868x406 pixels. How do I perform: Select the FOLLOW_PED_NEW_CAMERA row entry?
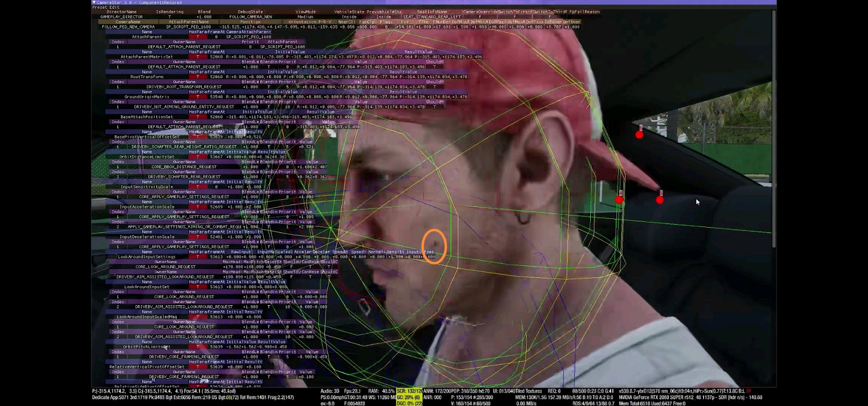coord(128,27)
